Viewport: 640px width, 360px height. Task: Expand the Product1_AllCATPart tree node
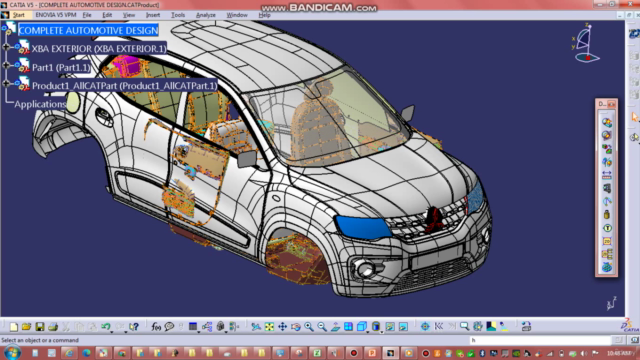[6, 83]
